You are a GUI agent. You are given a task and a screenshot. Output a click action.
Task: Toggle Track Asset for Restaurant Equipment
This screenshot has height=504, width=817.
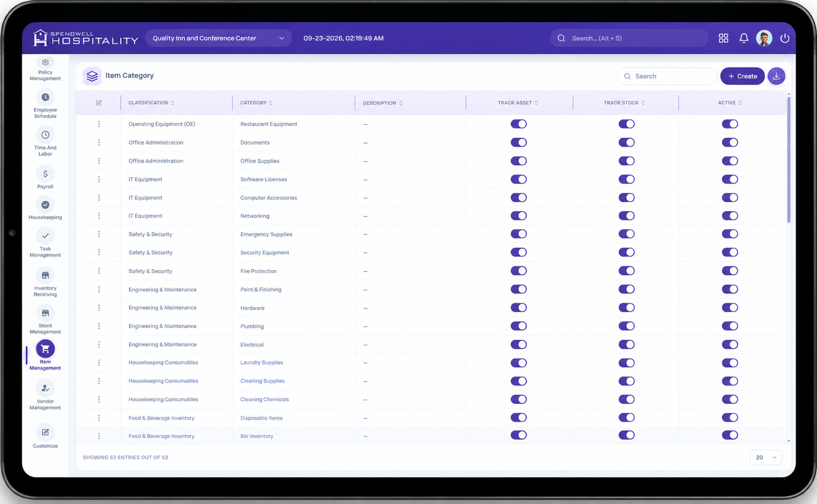click(519, 124)
